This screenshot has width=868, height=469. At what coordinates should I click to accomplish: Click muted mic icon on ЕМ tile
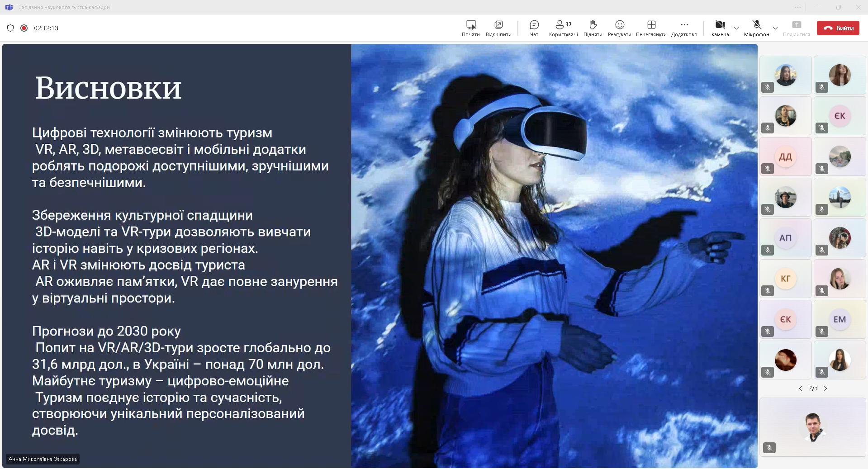click(822, 332)
